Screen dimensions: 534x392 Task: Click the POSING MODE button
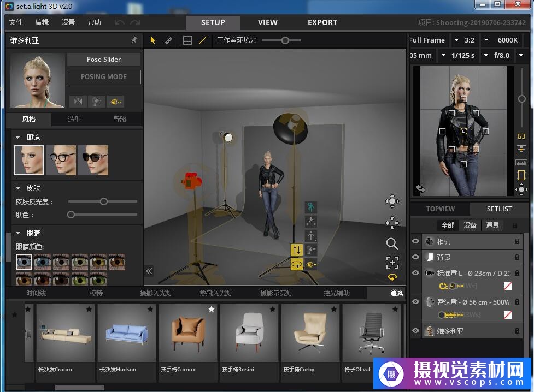coord(104,77)
